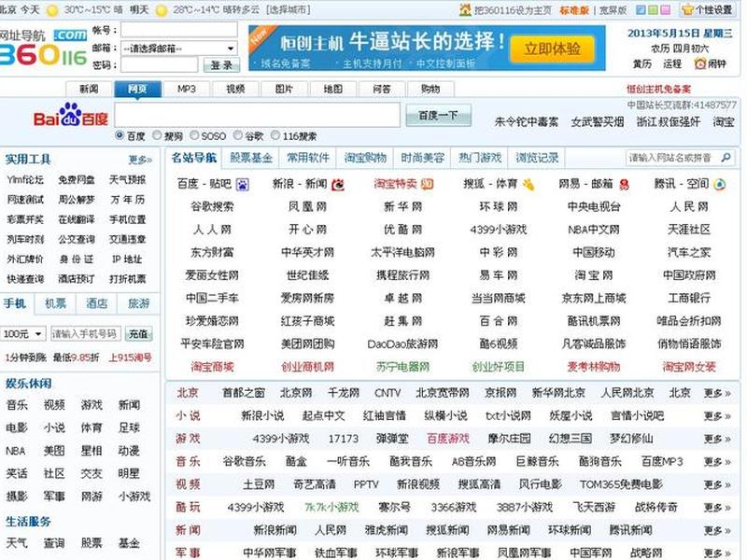This screenshot has width=747, height=560.
Task: Click the 登录 login button
Action: [x=221, y=65]
